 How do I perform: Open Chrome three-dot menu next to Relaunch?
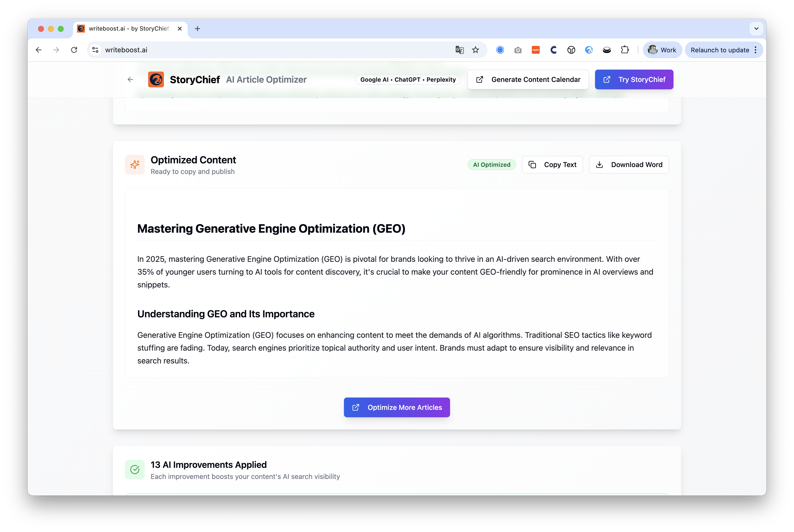[x=756, y=50]
